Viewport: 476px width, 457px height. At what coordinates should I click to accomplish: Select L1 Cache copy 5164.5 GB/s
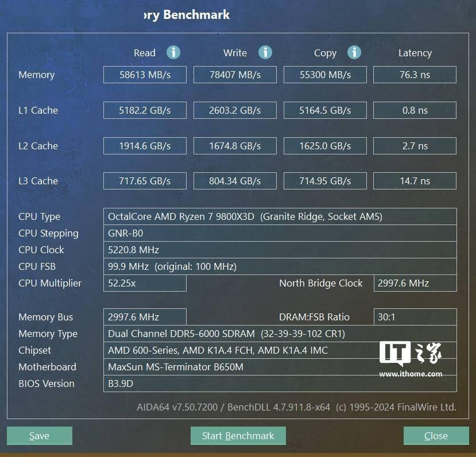325,110
